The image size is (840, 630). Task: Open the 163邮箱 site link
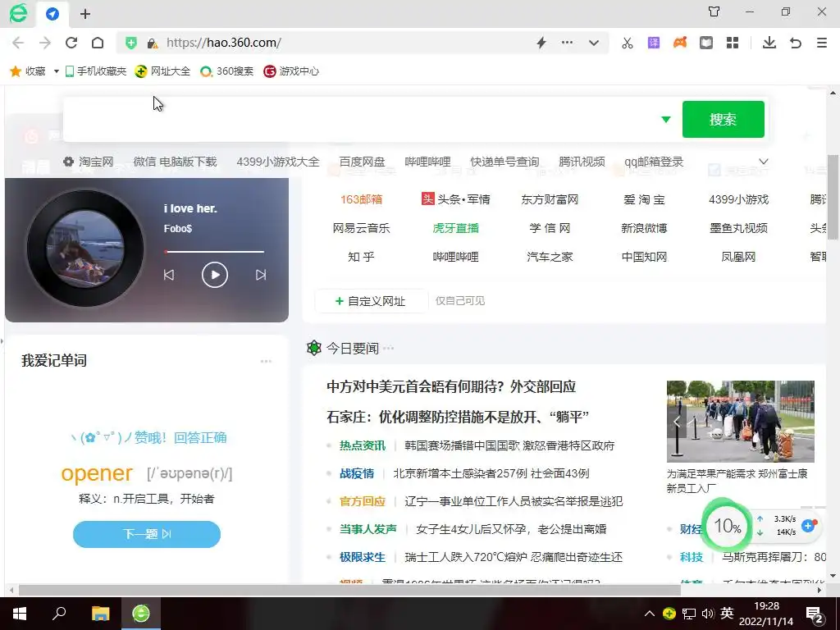[x=361, y=199]
